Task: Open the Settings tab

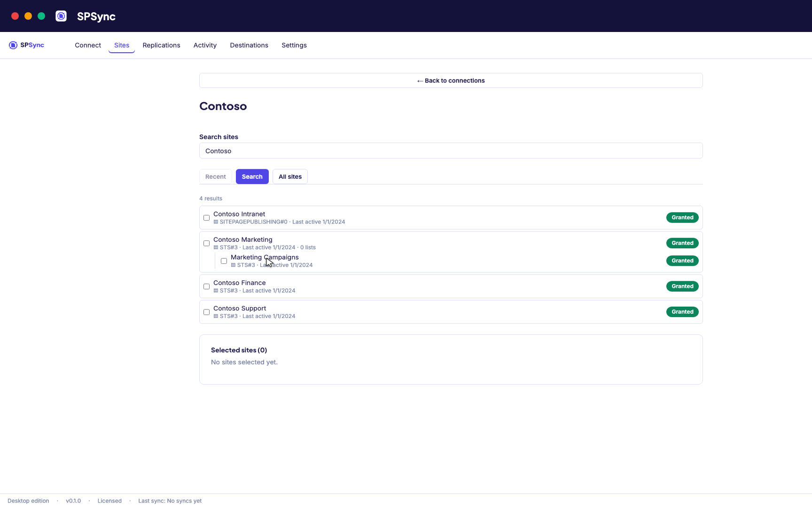Action: (294, 45)
